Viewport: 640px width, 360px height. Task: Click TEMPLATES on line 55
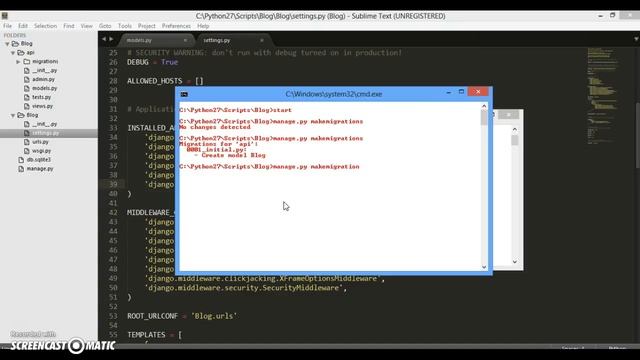point(146,335)
